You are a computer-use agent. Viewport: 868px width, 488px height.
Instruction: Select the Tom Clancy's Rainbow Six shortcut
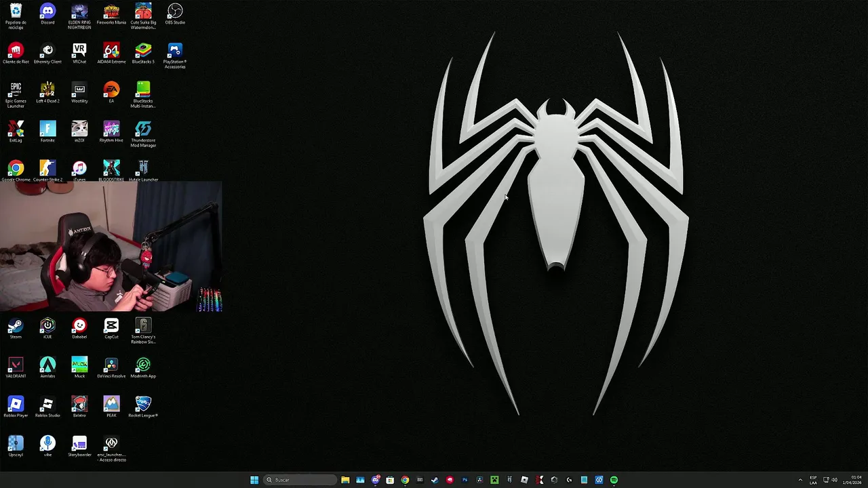pyautogui.click(x=143, y=331)
